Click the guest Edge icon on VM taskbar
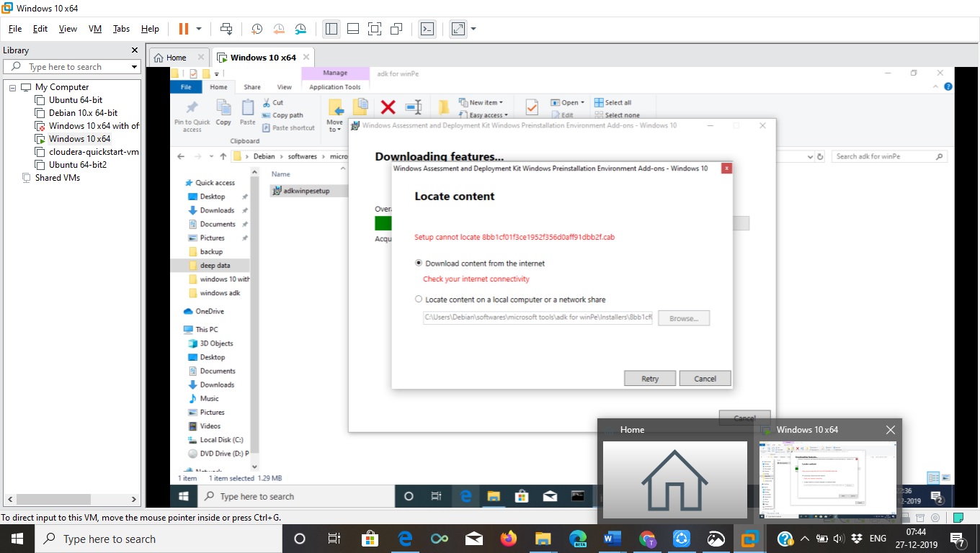This screenshot has width=980, height=553. click(x=465, y=496)
